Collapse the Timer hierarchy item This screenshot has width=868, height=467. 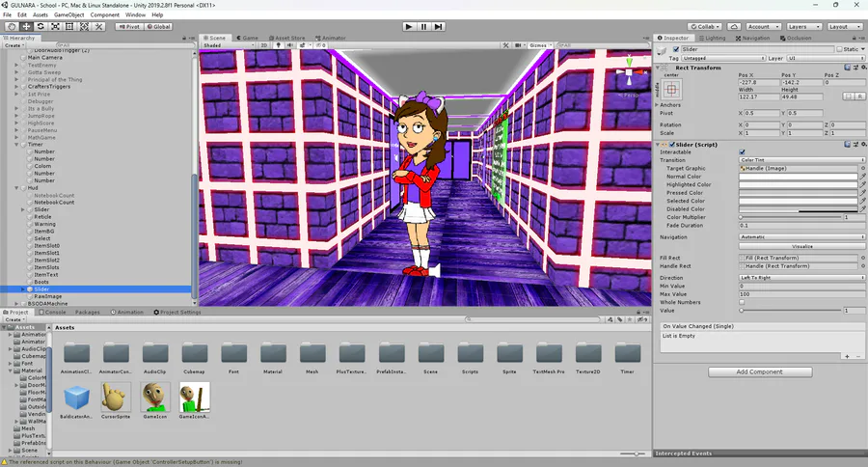[x=16, y=145]
